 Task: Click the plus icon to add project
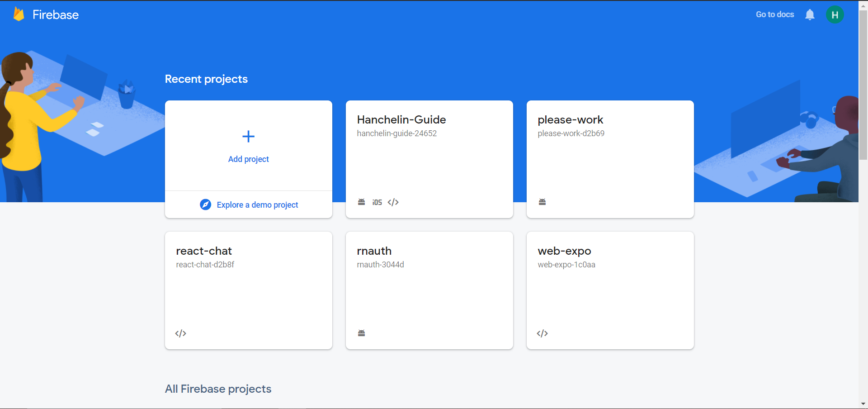tap(248, 136)
